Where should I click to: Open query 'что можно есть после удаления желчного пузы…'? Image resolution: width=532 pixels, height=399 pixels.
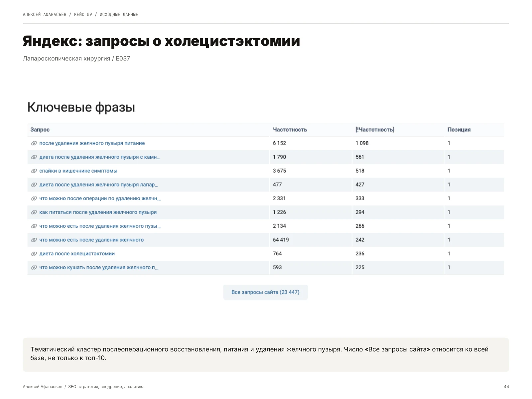(100, 226)
